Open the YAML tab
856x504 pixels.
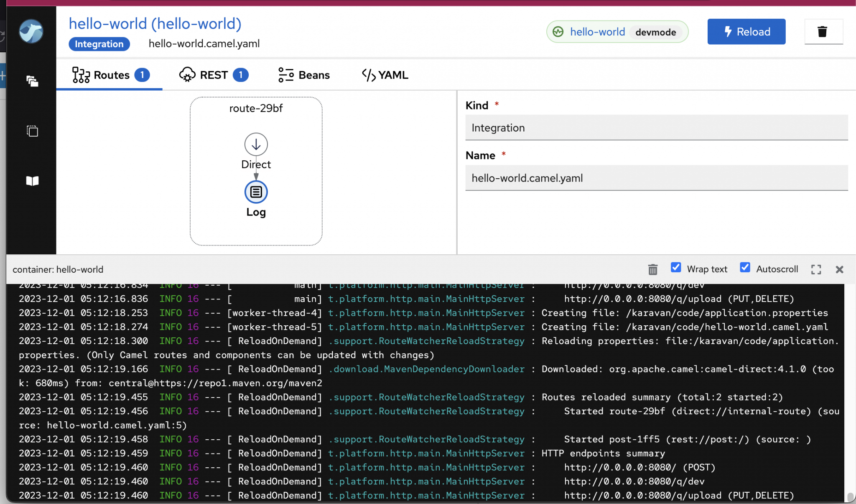point(385,75)
